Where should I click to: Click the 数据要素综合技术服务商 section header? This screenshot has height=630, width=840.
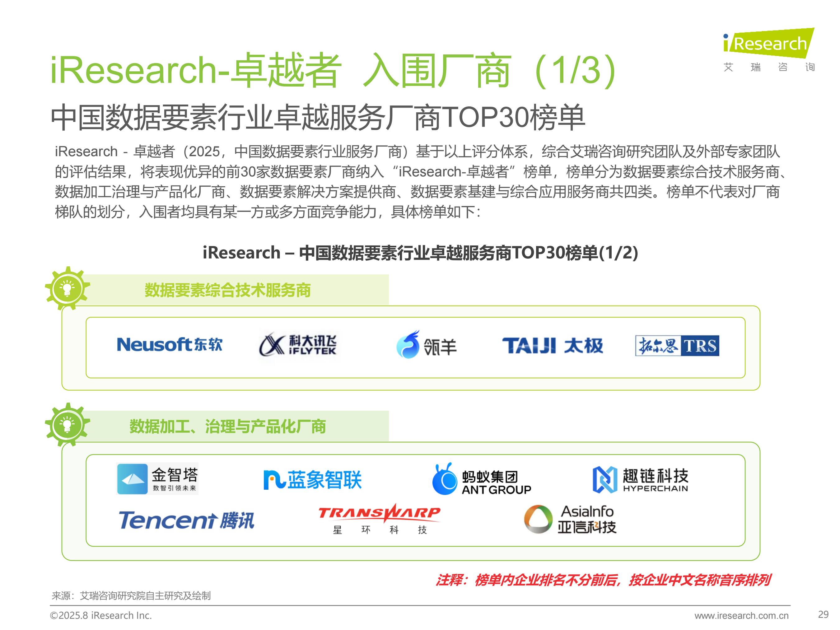pos(227,290)
